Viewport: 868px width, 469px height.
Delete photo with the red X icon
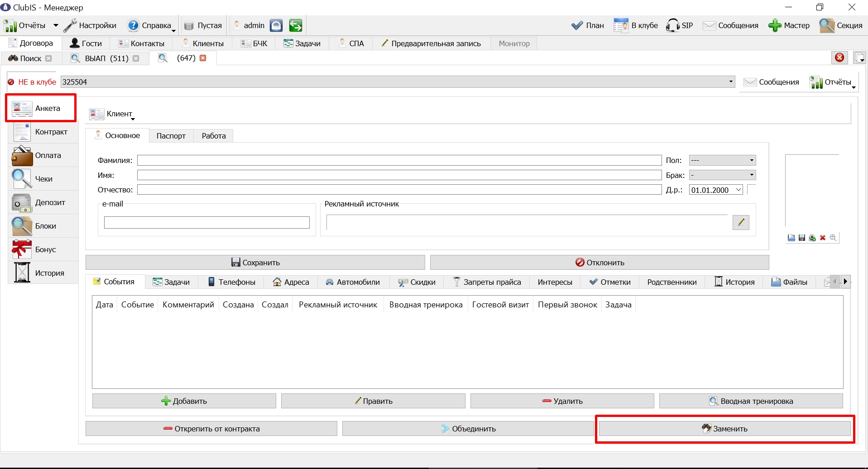click(x=823, y=238)
